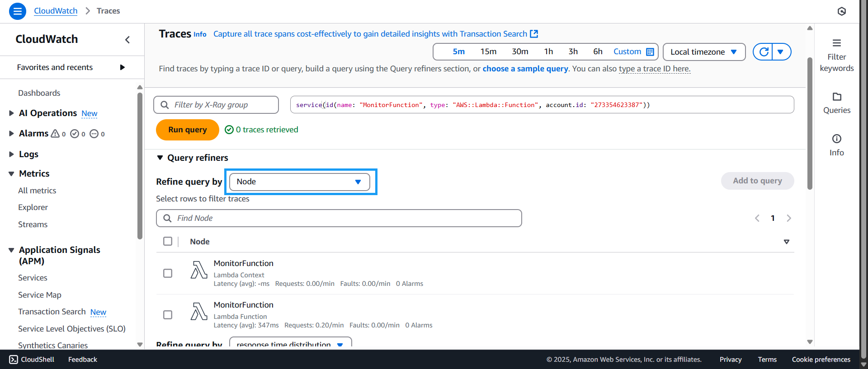
Task: Open the Filter keywords panel
Action: pyautogui.click(x=836, y=55)
